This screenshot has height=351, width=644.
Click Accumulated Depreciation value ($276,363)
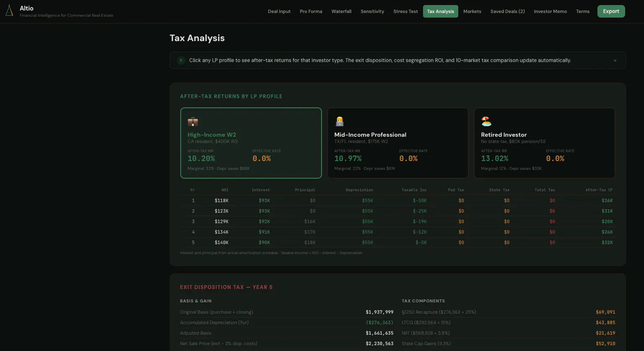click(x=379, y=322)
